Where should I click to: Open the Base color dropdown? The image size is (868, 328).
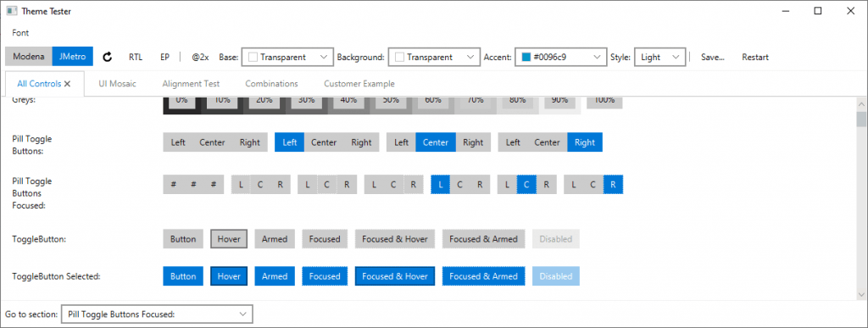[x=288, y=57]
